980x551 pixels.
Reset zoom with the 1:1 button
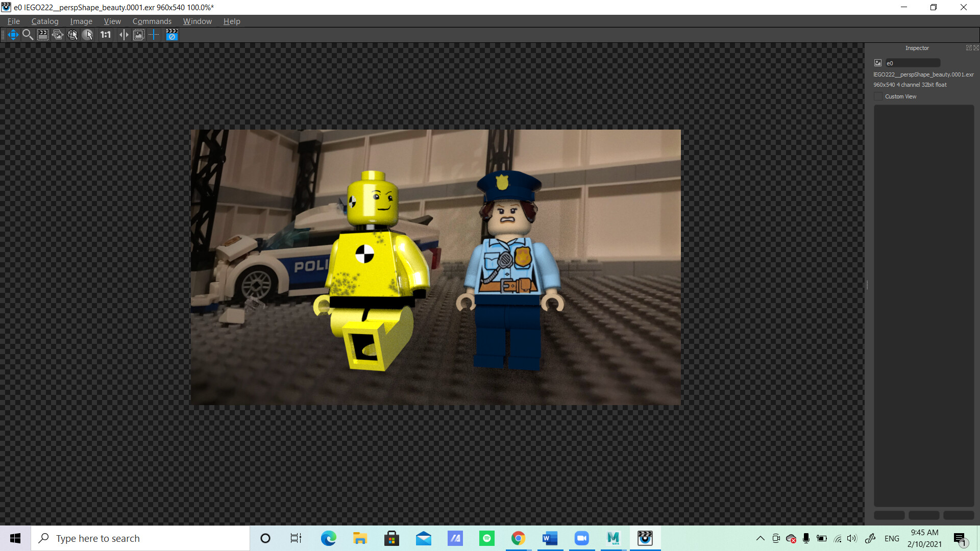pyautogui.click(x=106, y=35)
